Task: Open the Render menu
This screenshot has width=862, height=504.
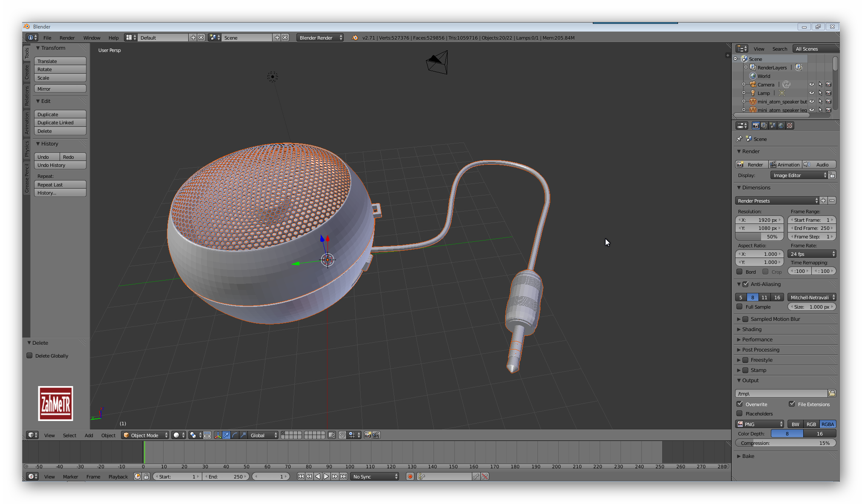Action: [x=67, y=38]
